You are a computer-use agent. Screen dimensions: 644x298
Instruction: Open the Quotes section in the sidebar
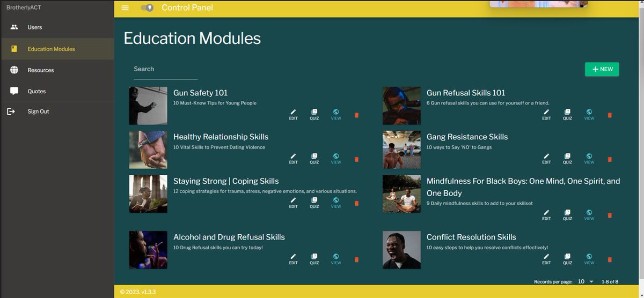point(57,91)
